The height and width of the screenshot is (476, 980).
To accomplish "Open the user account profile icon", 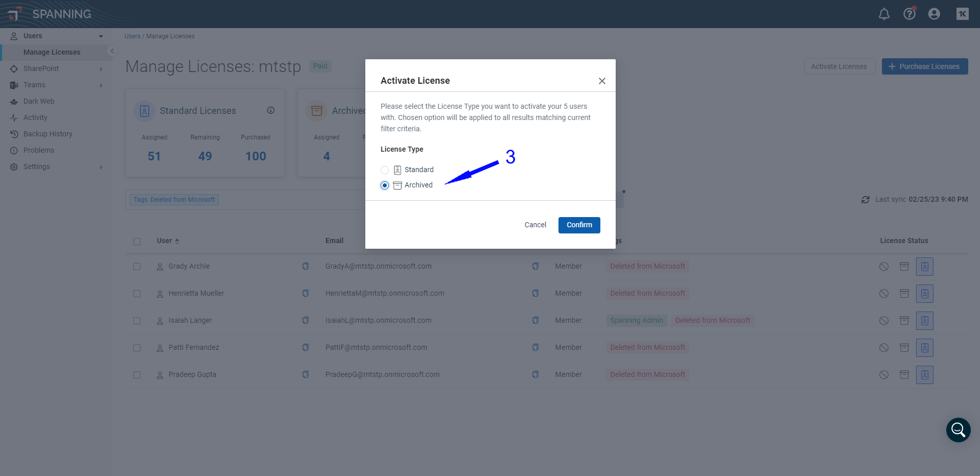I will click(x=934, y=14).
